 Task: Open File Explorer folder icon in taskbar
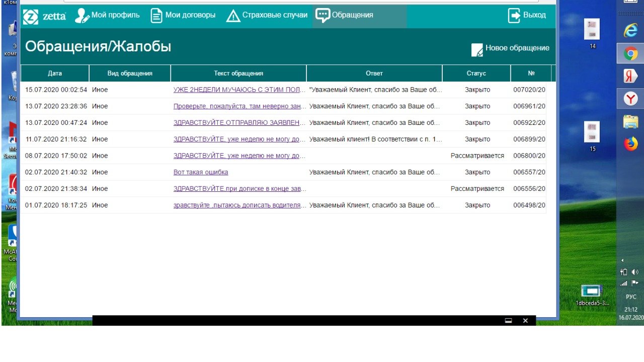[630, 122]
